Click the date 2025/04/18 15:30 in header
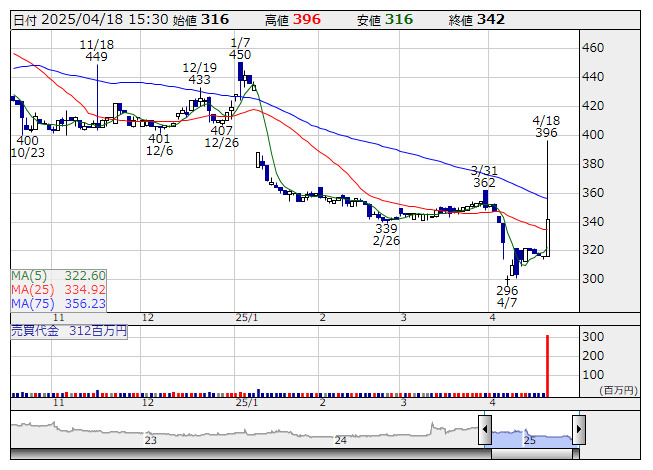Viewport: 653px width, 470px height. (x=91, y=20)
